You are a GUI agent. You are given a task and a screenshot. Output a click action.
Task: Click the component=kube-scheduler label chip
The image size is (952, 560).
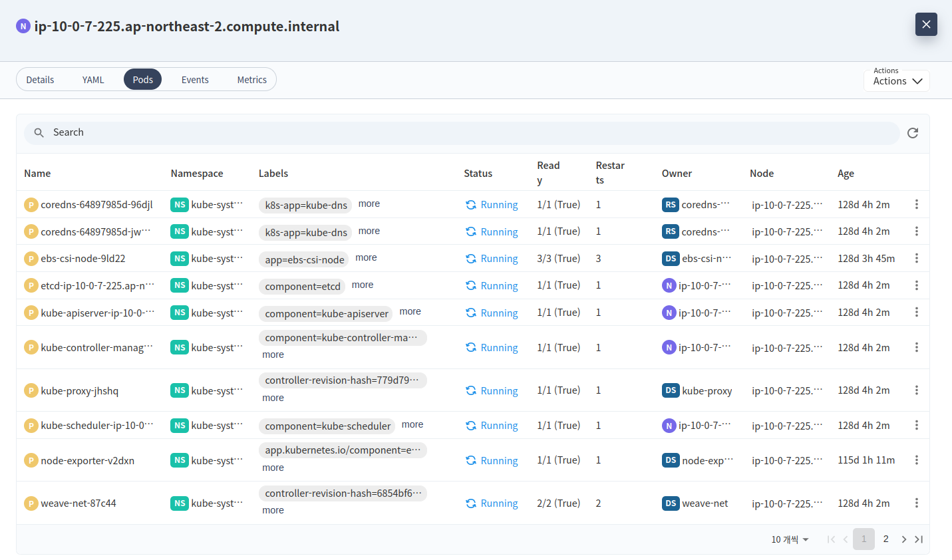327,426
